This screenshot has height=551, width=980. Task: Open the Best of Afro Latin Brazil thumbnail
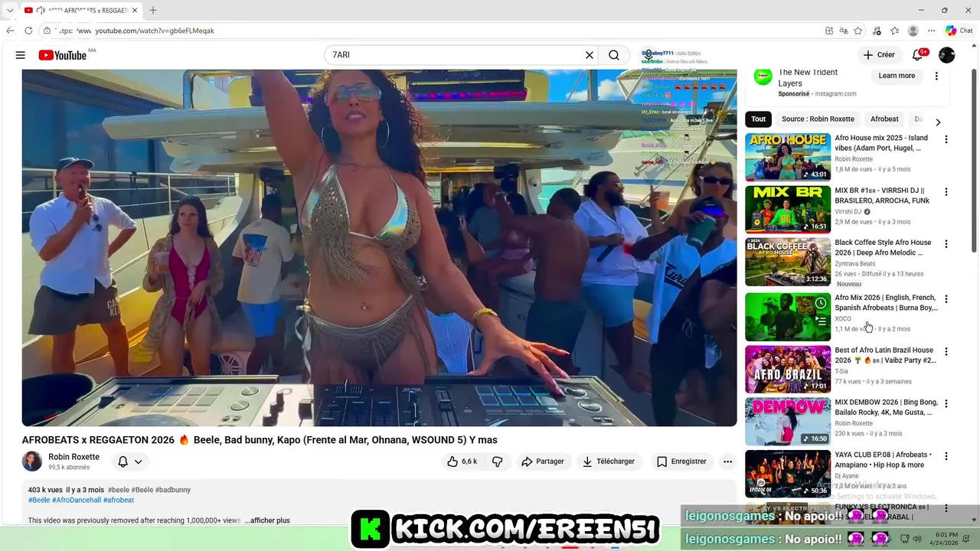[x=788, y=369]
